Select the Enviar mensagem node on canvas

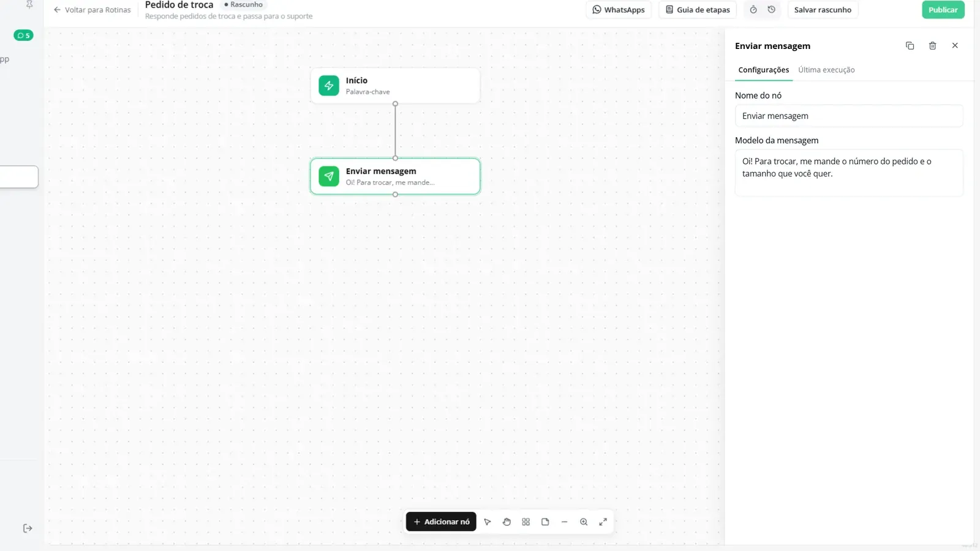[x=395, y=176]
